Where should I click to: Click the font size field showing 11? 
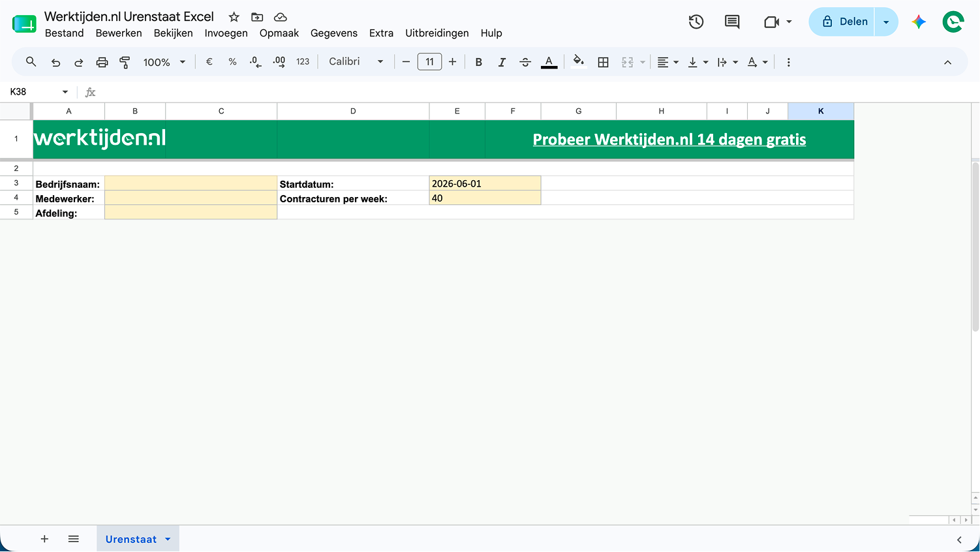429,62
